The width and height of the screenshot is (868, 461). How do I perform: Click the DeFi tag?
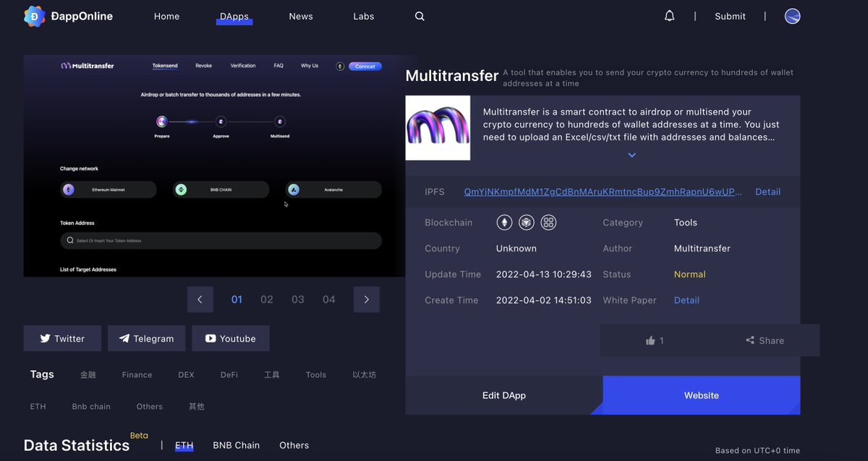click(x=229, y=375)
